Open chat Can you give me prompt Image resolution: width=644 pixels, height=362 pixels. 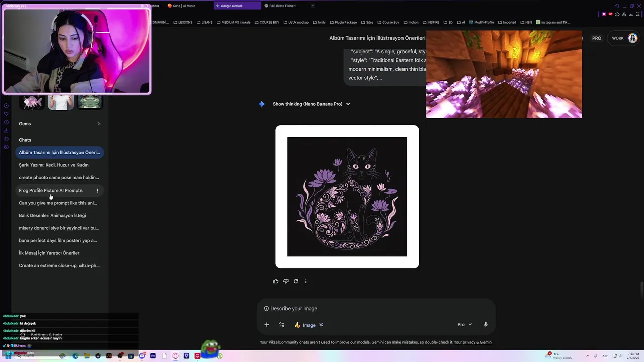59,203
